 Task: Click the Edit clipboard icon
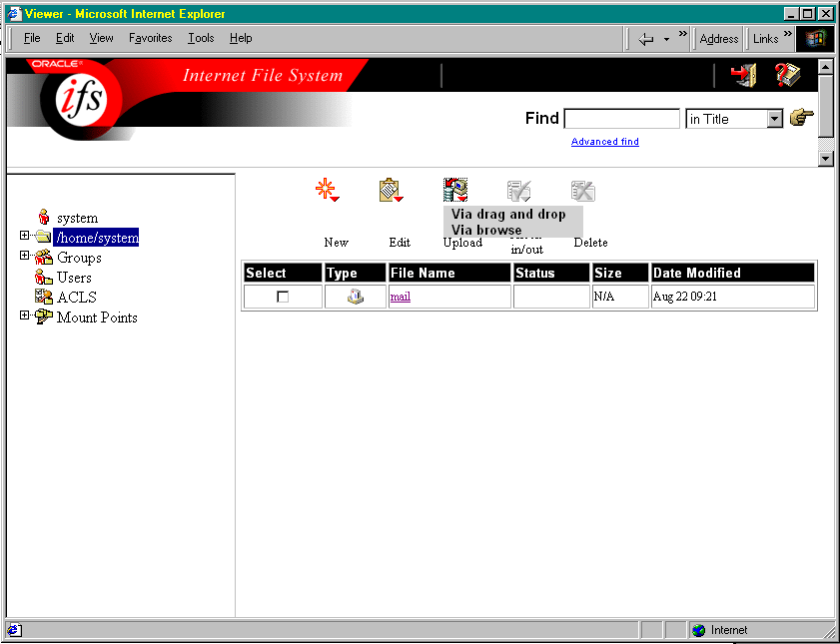pos(391,190)
